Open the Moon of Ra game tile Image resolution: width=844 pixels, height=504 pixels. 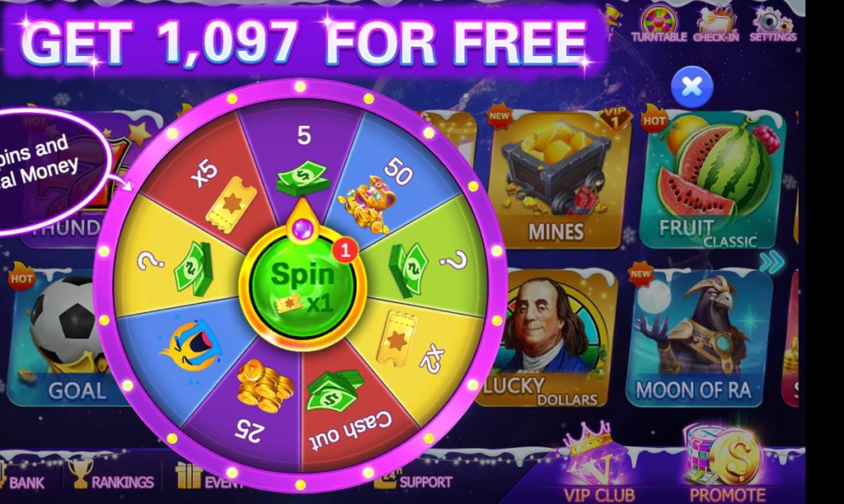click(x=700, y=338)
